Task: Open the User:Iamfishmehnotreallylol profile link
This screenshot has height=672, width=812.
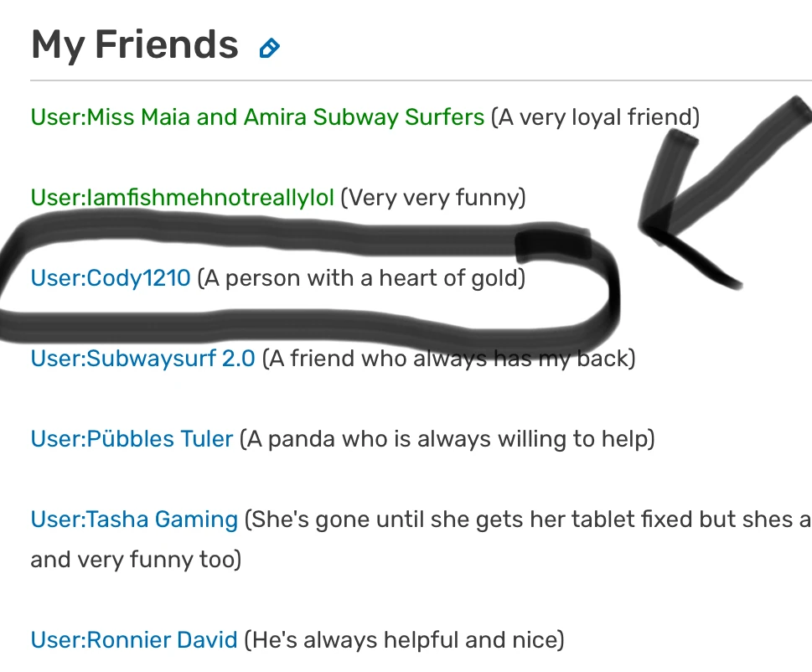Action: [182, 198]
